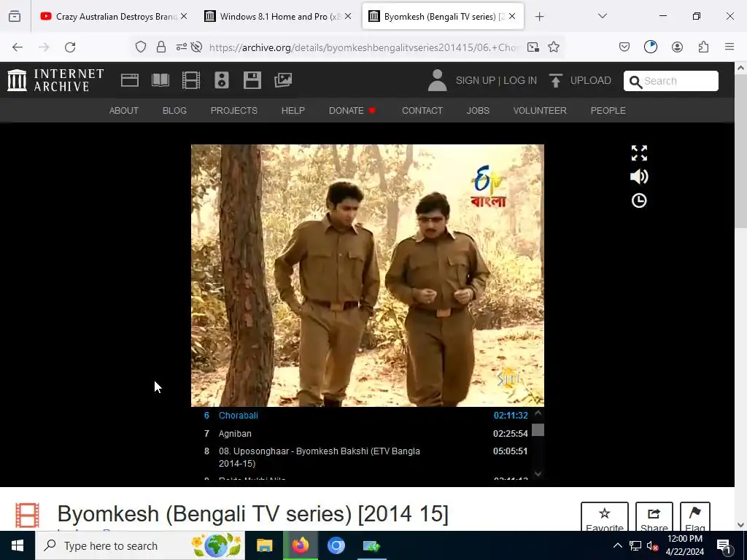
Task: Click the blue circular toolbar extension icon
Action: pyautogui.click(x=650, y=47)
